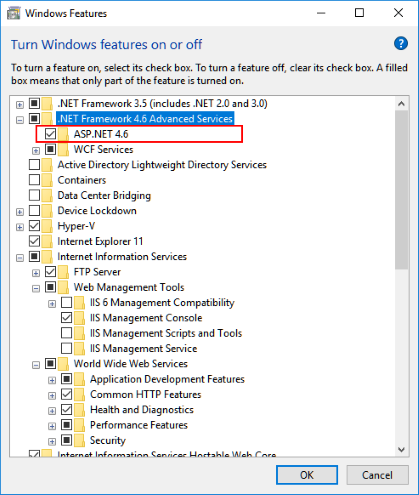Click the folder icon beside FTP Server
The height and width of the screenshot is (495, 419).
coord(63,272)
